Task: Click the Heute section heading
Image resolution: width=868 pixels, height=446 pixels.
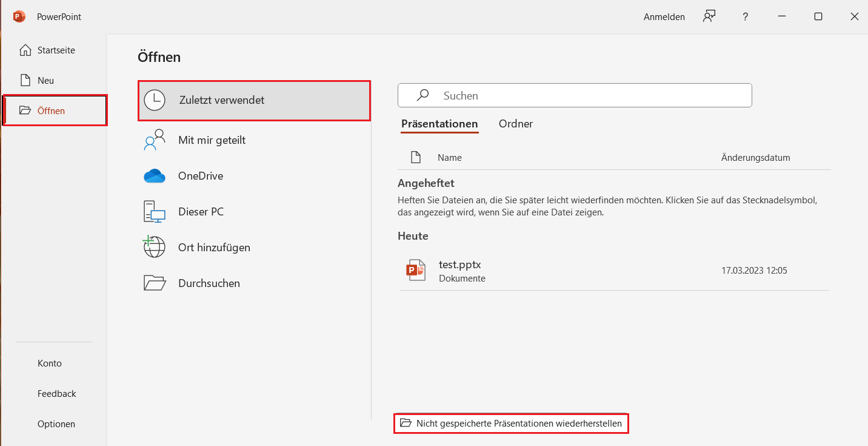Action: point(413,236)
